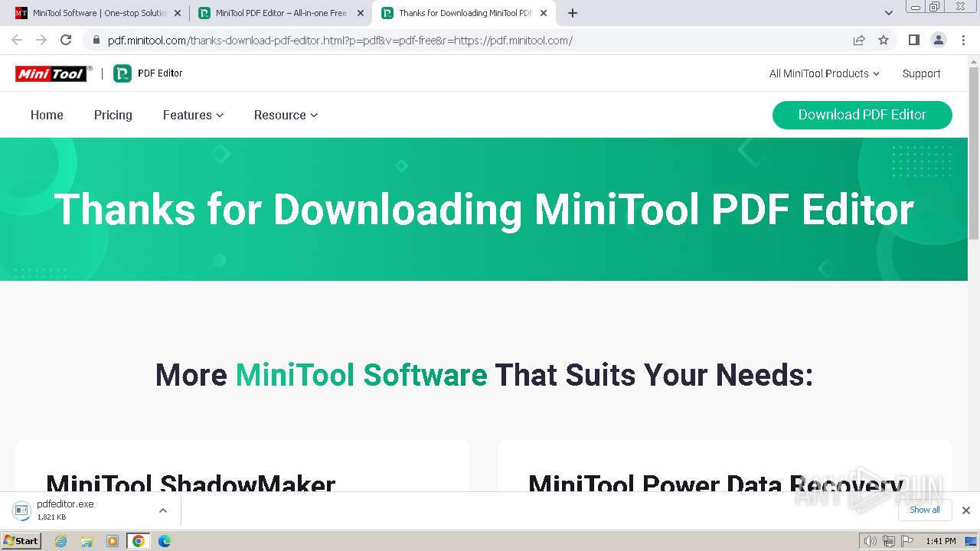The height and width of the screenshot is (551, 980).
Task: Click the MiniTool logo in the header
Action: [54, 73]
